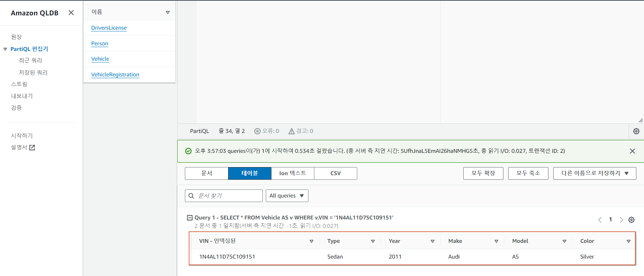Open PartiQL 편집기 in sidebar

coord(29,49)
